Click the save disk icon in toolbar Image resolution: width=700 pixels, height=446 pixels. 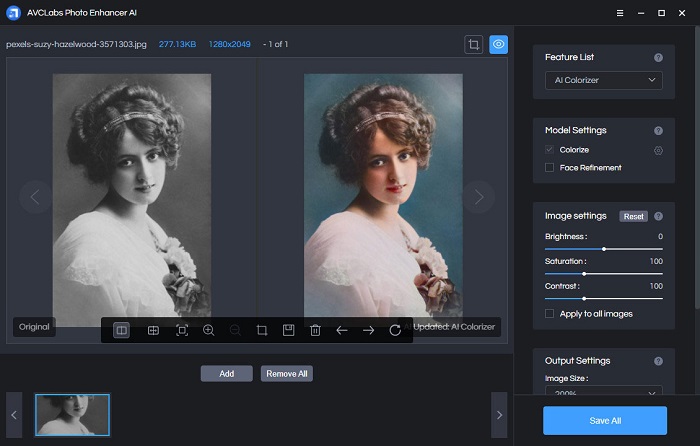(x=288, y=330)
